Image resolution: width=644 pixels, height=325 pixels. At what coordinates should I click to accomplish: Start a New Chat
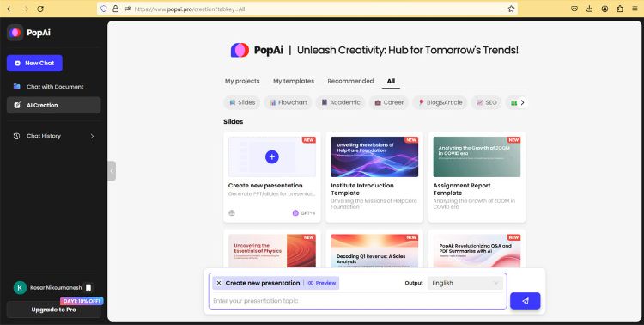tap(34, 63)
